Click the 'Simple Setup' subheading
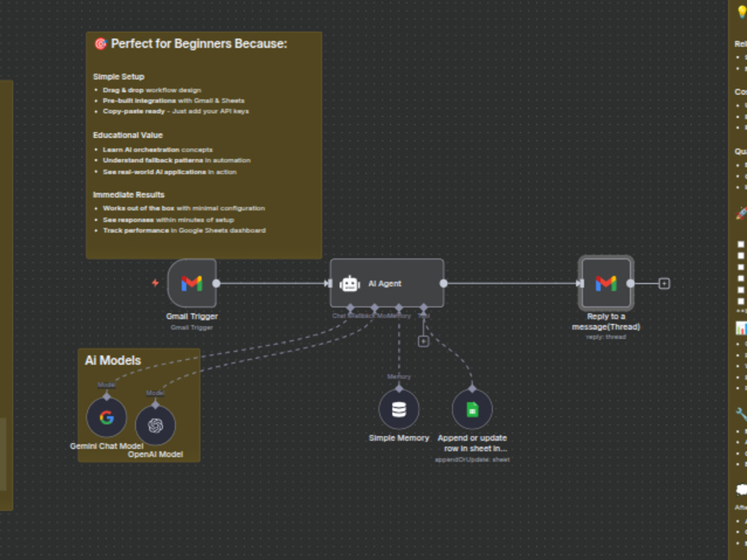This screenshot has width=747, height=560. coord(119,77)
